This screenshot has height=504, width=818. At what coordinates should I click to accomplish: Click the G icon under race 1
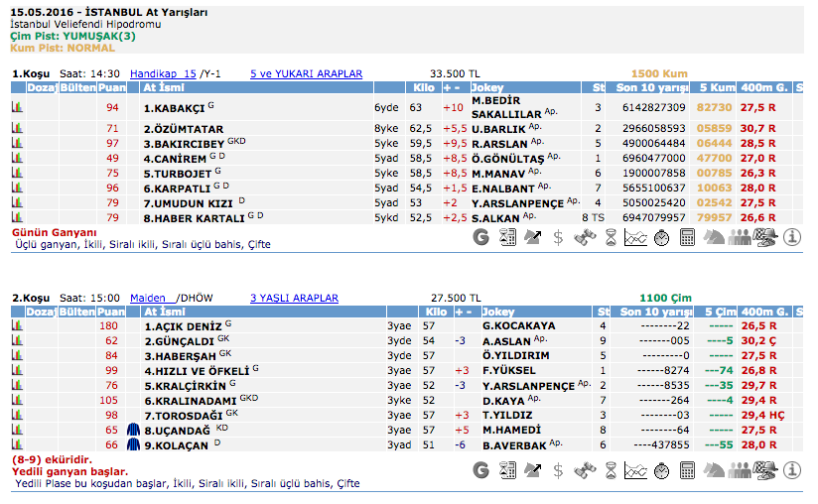[x=481, y=237]
